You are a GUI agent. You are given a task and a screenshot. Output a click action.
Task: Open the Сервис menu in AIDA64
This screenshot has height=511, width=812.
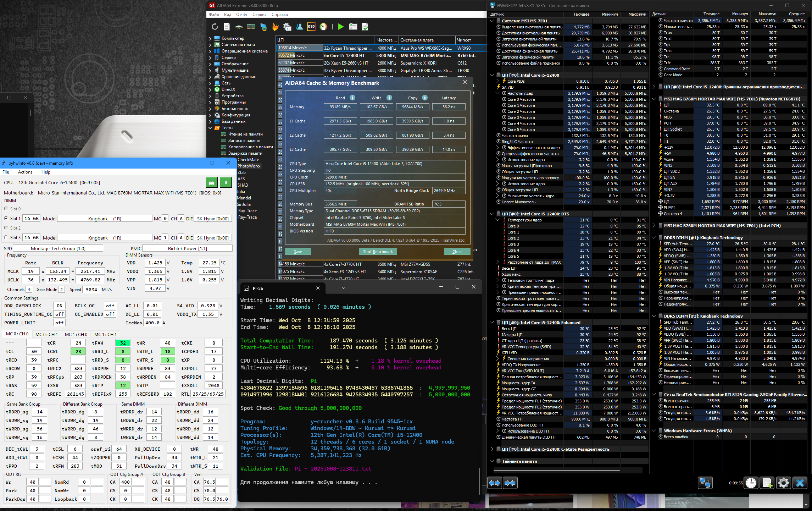click(259, 15)
